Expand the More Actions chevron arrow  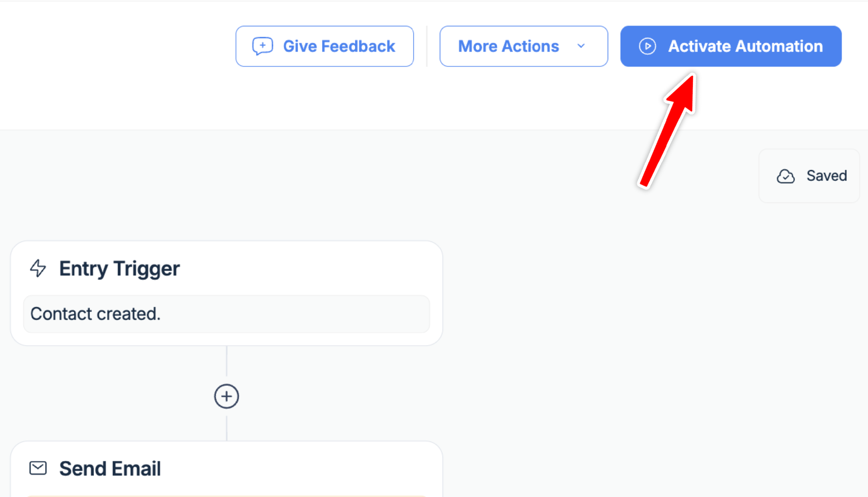(x=581, y=46)
